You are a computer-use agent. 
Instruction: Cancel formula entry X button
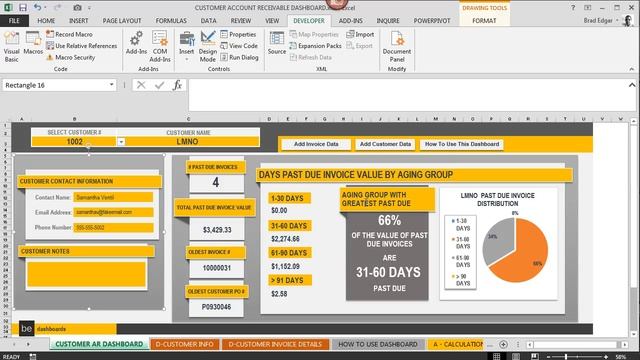141,85
